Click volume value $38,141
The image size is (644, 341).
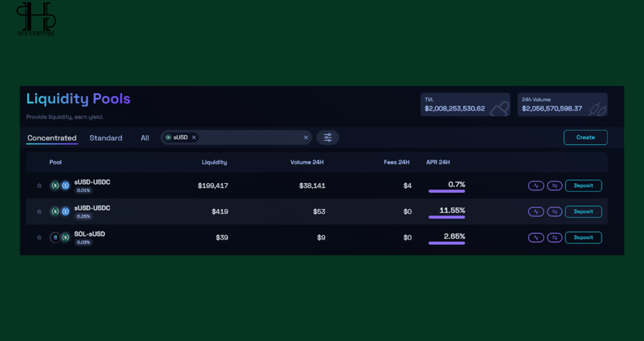tap(312, 186)
